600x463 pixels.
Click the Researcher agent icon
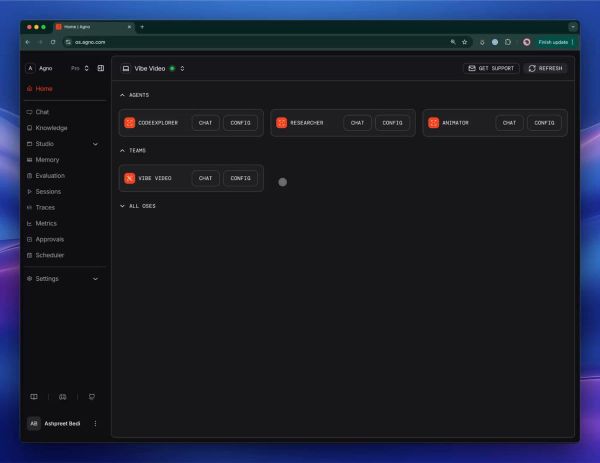point(282,123)
